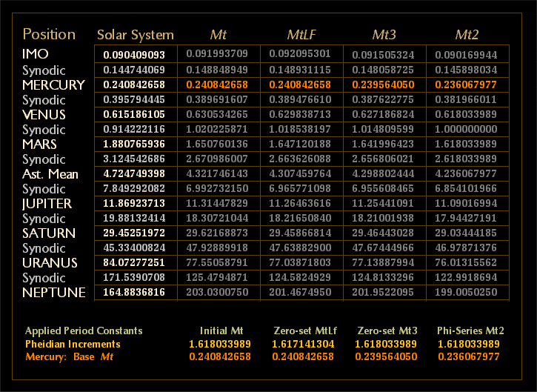Image resolution: width=537 pixels, height=392 pixels.
Task: Select the Mt2 column header
Action: point(467,35)
